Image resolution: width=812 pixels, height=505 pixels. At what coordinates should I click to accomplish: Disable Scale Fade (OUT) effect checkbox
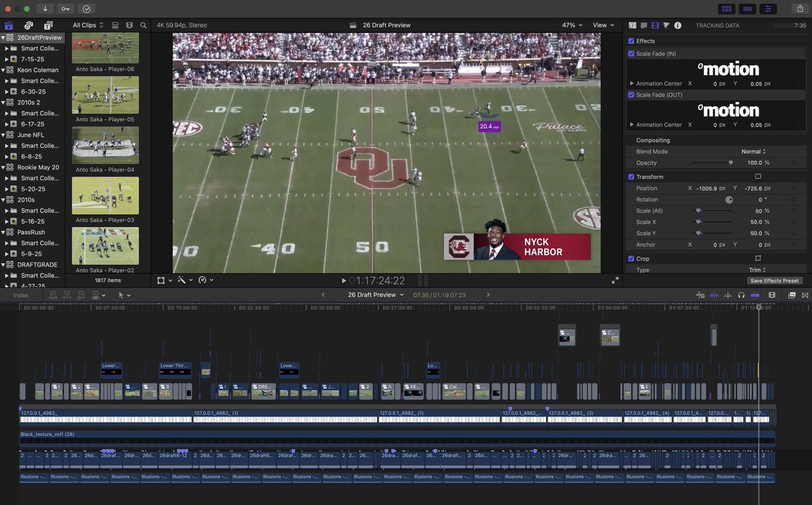631,95
